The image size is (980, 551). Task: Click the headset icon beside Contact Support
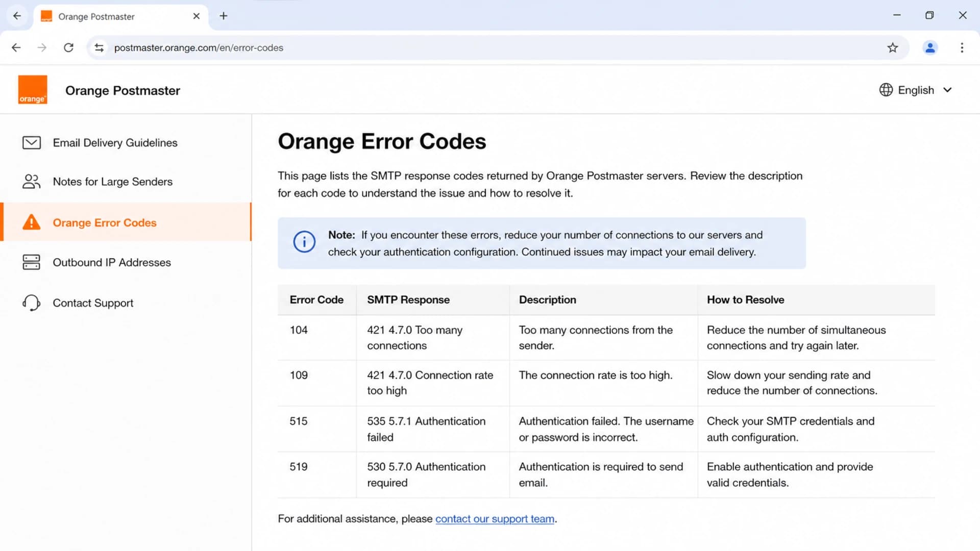point(32,303)
